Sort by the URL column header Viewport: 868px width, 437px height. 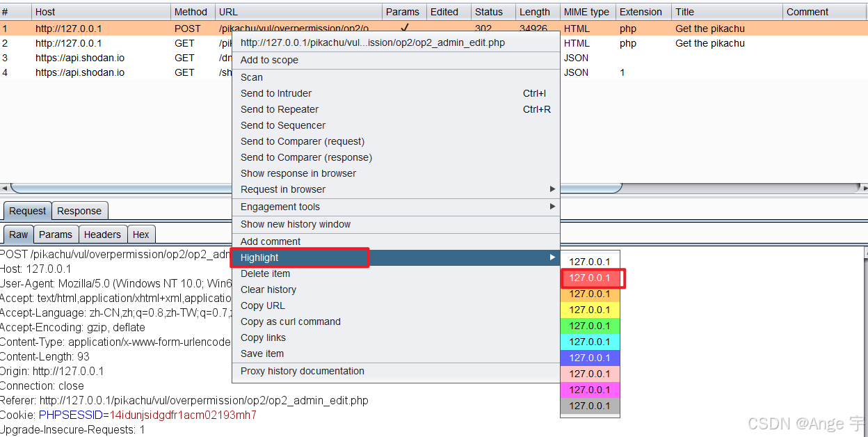(x=298, y=12)
